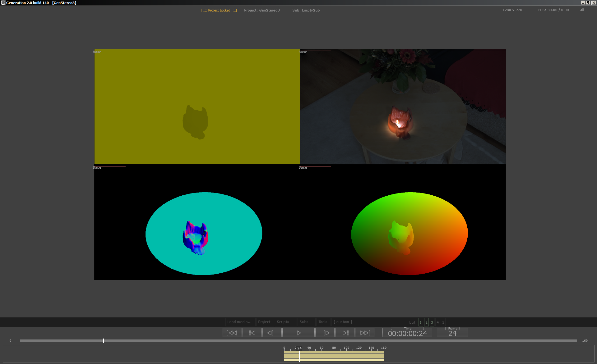Viewport: 597px width, 364px height.
Task: Enable Lut slot 5
Action: click(x=443, y=322)
